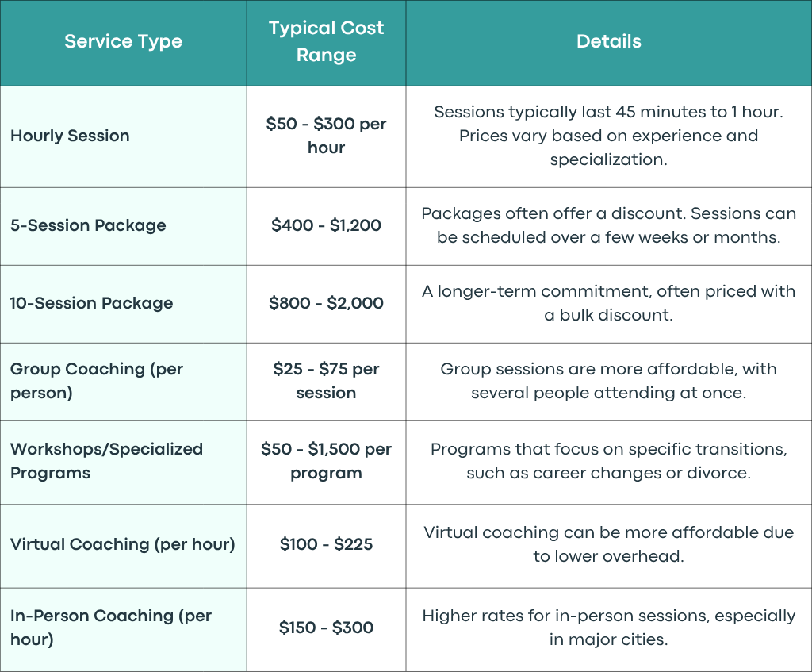812x672 pixels.
Task: Select the Workshops/Specialized Programs label
Action: (x=107, y=461)
